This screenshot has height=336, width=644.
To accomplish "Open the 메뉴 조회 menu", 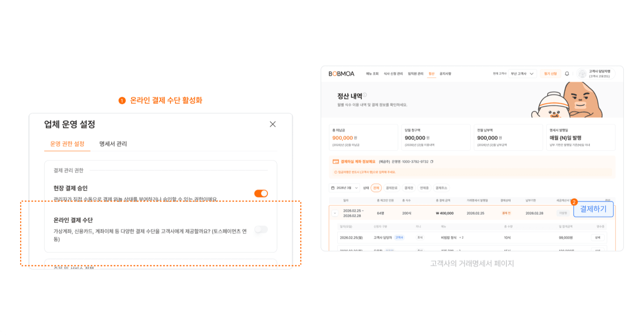I will 372,73.
